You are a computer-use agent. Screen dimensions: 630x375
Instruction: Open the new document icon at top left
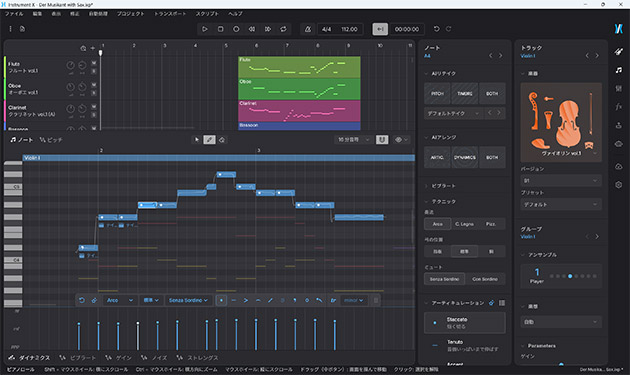point(22,29)
